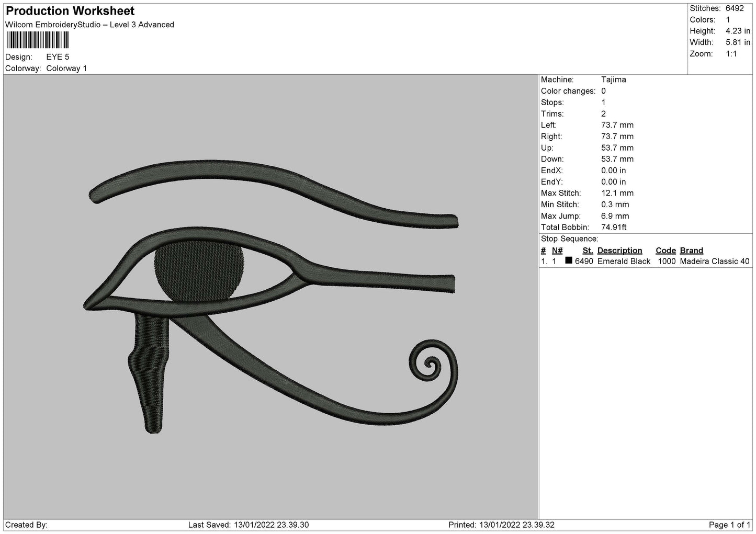Image resolution: width=756 pixels, height=534 pixels.
Task: Click the Stop Sequence heading
Action: point(569,239)
